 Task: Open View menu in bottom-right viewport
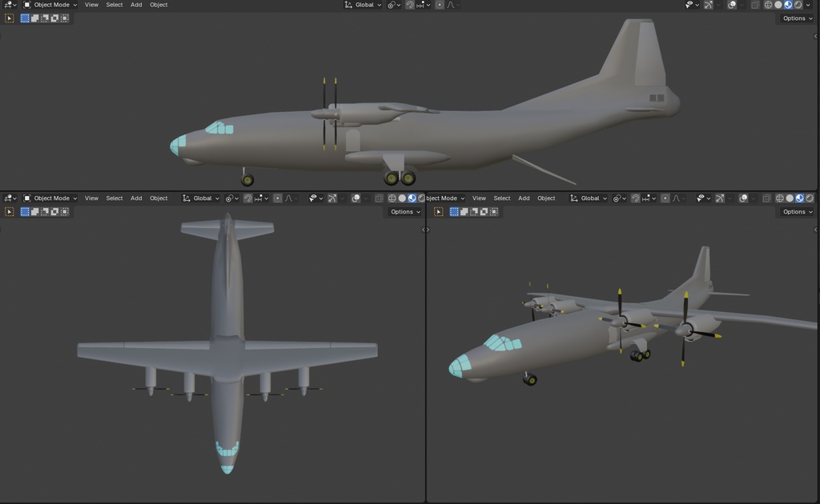479,198
